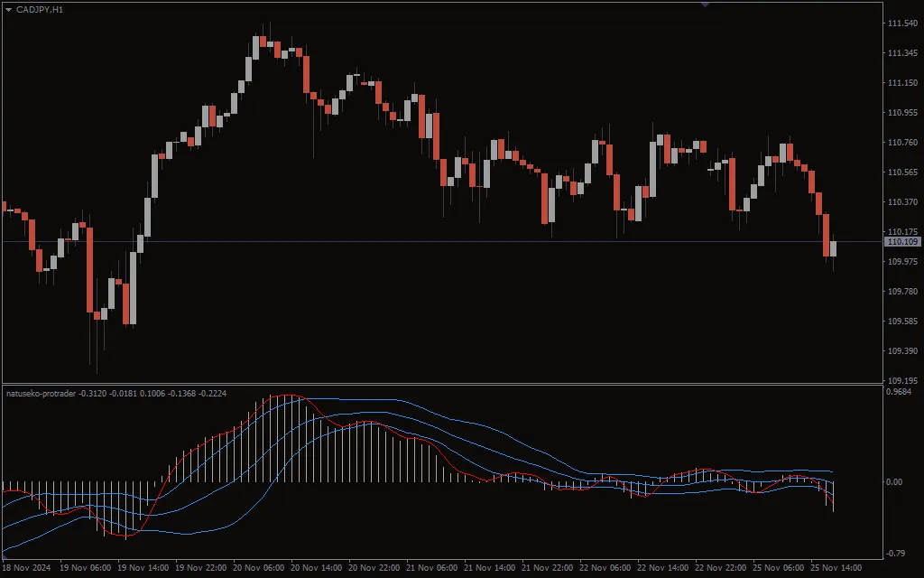The height and width of the screenshot is (578, 924).
Task: Select the 21 Nov 22:00 time label
Action: coord(549,568)
